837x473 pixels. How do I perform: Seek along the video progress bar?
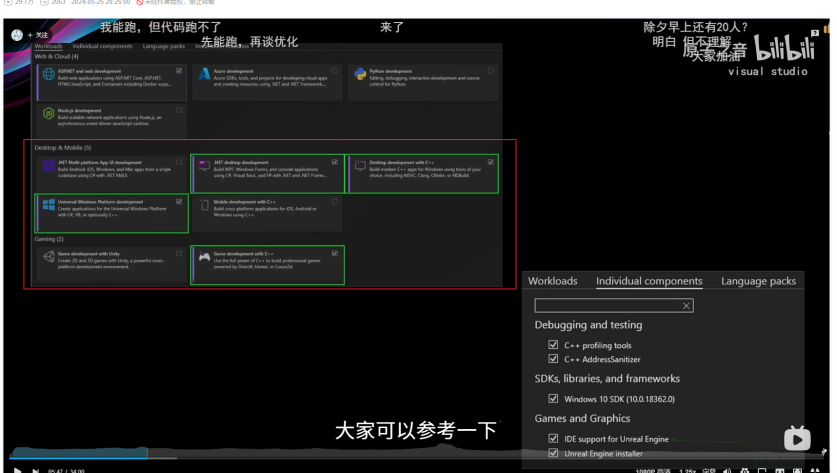[416, 458]
